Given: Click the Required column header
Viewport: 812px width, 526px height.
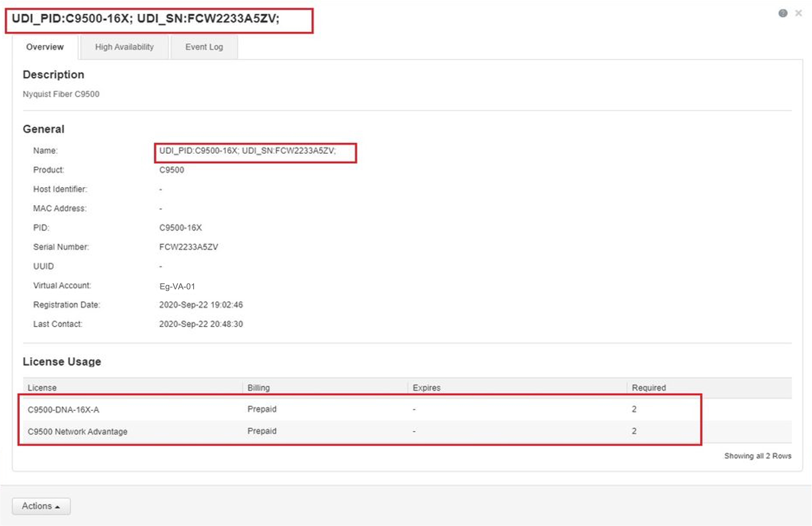Looking at the screenshot, I should pyautogui.click(x=649, y=388).
